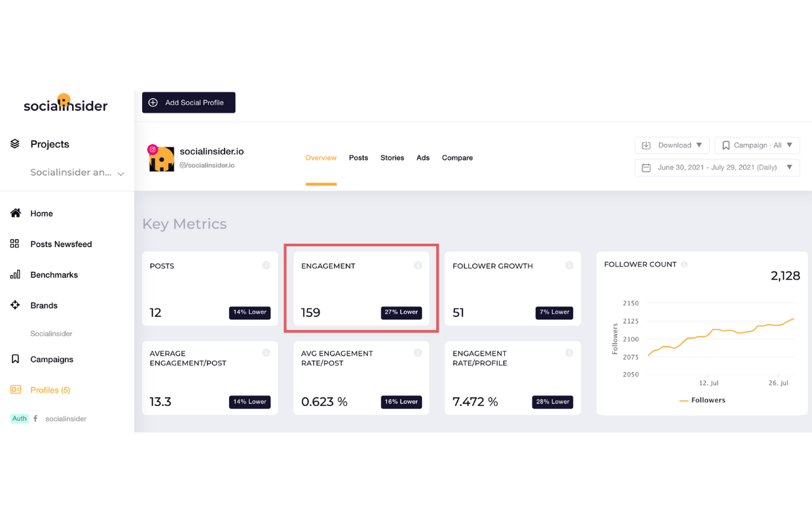Click the socialinsider.io profile name
This screenshot has width=812, height=524.
pyautogui.click(x=212, y=151)
